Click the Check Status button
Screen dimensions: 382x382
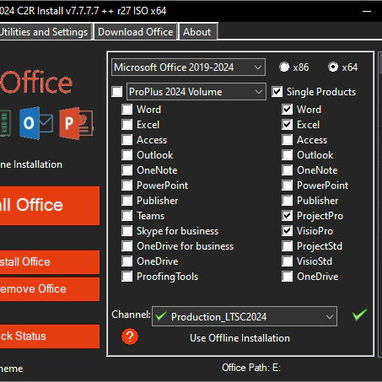50,336
